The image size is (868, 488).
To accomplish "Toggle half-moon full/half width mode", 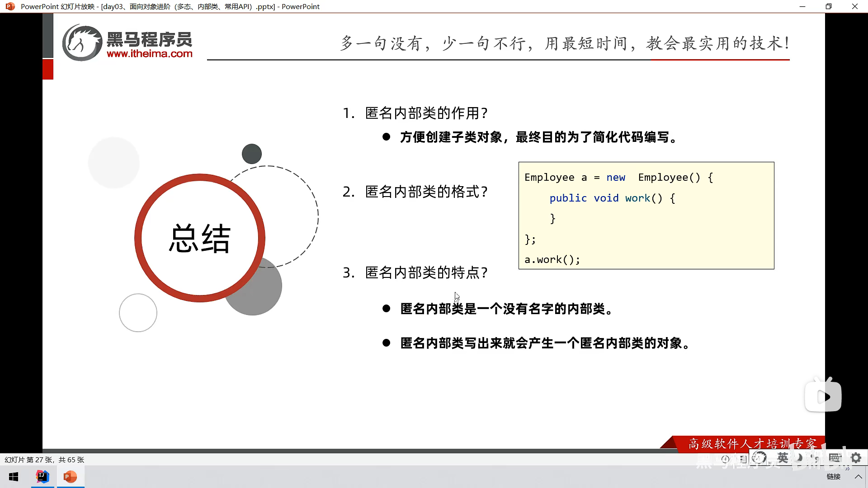I will [799, 458].
